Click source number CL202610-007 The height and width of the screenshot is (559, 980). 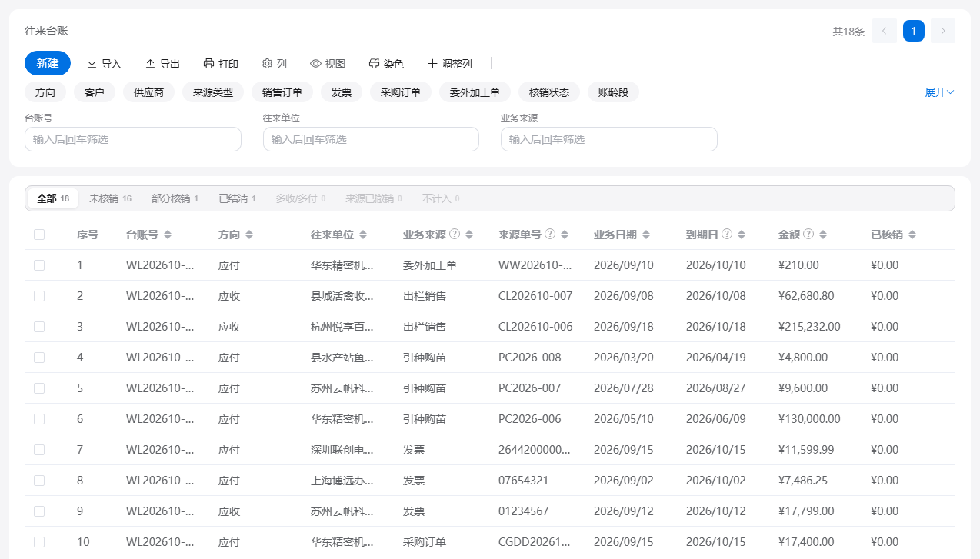(535, 296)
